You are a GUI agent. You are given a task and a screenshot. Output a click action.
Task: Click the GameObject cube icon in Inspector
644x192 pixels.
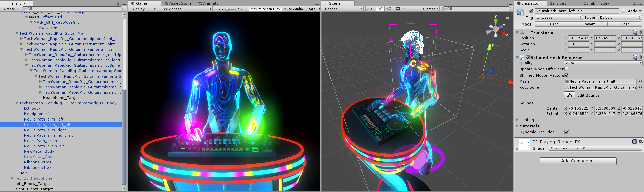[520, 12]
